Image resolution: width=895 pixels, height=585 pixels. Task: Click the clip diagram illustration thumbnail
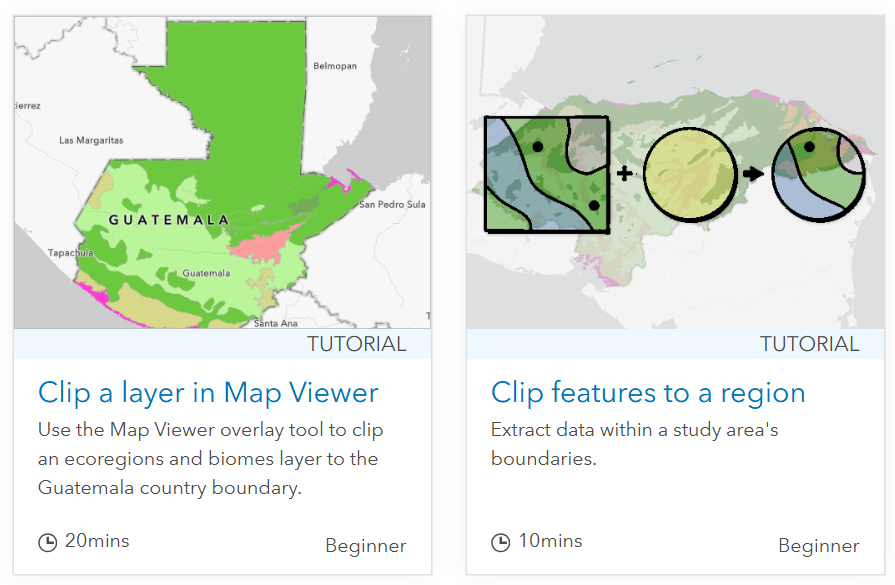pyautogui.click(x=675, y=172)
